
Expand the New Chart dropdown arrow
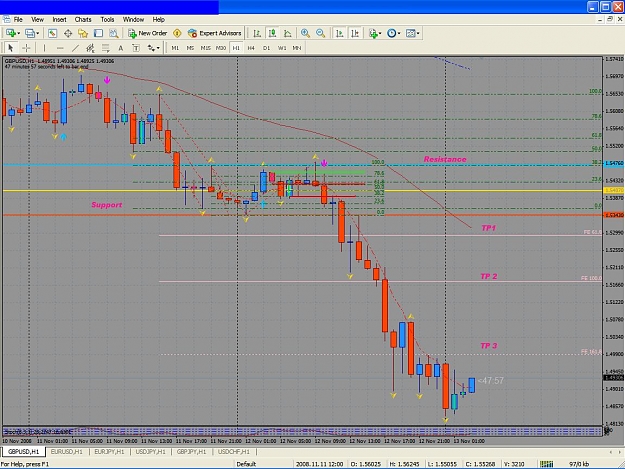[x=18, y=33]
